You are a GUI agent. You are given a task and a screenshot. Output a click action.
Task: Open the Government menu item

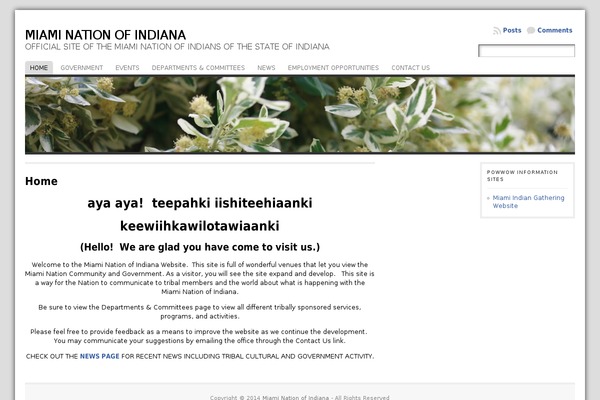[82, 68]
